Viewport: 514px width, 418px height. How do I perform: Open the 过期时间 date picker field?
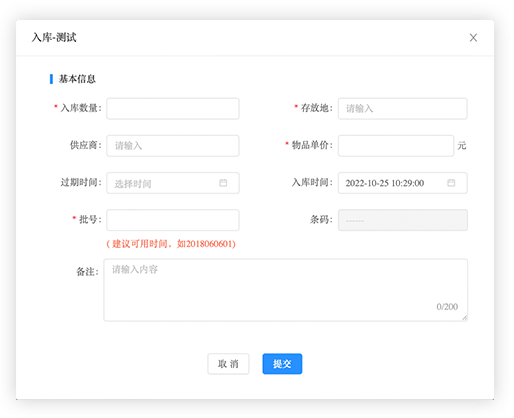pyautogui.click(x=173, y=183)
